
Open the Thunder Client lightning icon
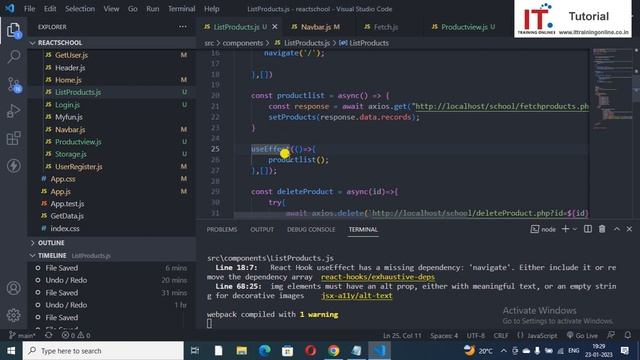tap(13, 166)
